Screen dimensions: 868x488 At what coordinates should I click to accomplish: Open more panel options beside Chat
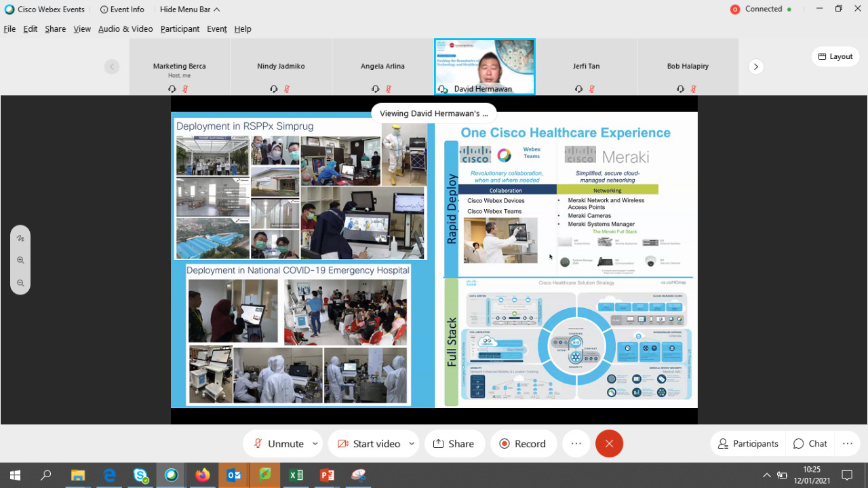(847, 444)
